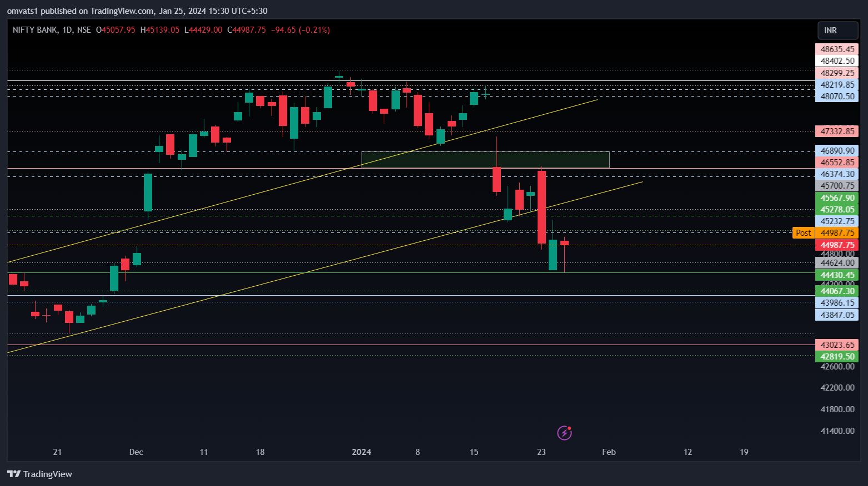868x486 pixels.
Task: Select green price label 45567.90
Action: 837,198
